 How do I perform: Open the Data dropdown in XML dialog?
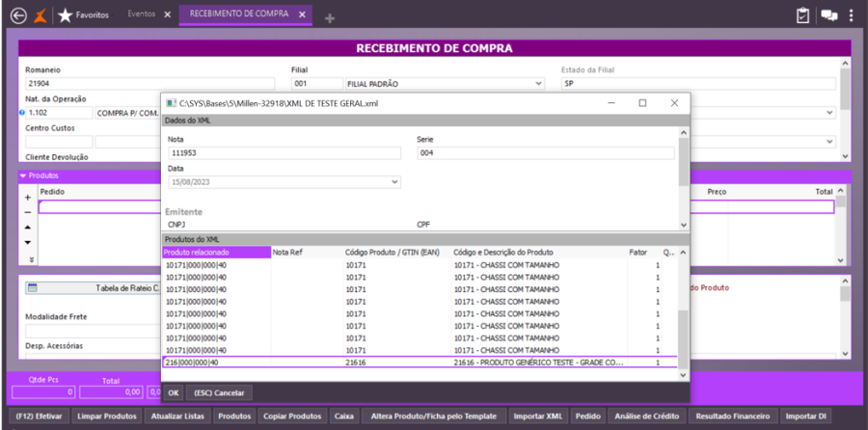pos(394,181)
